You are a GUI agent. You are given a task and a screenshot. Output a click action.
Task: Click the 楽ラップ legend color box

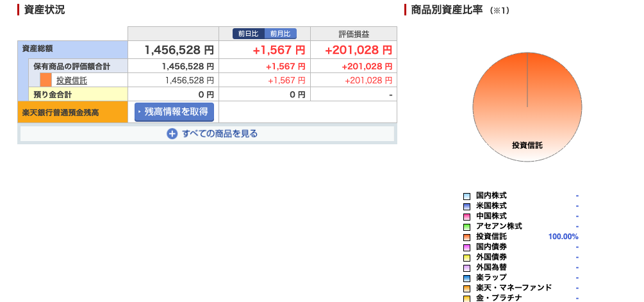coord(466,278)
